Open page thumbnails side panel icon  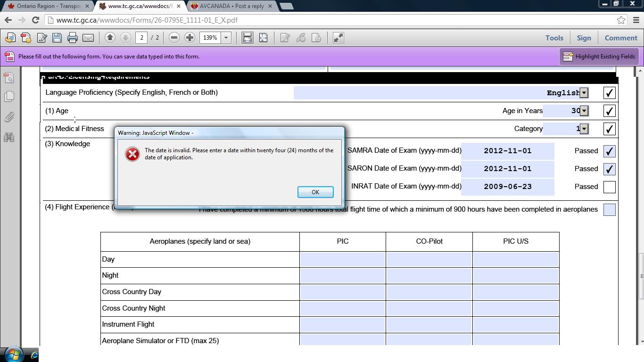pyautogui.click(x=9, y=77)
